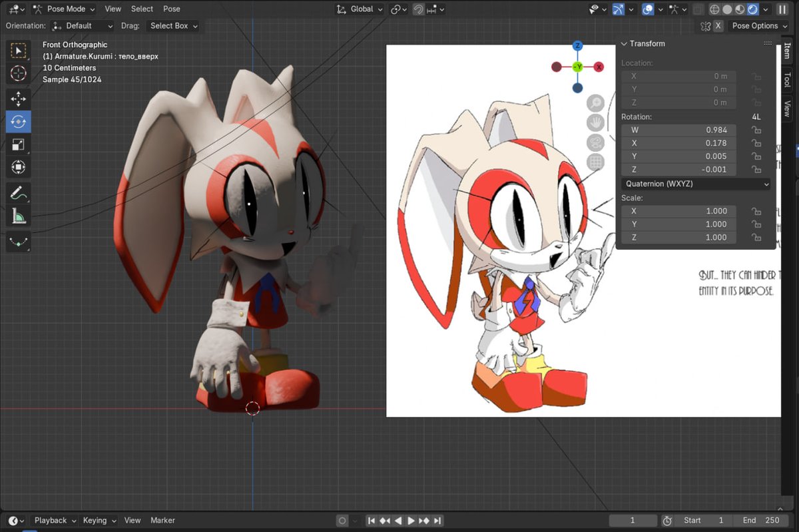
Task: Open the Pose menu
Action: pyautogui.click(x=172, y=9)
